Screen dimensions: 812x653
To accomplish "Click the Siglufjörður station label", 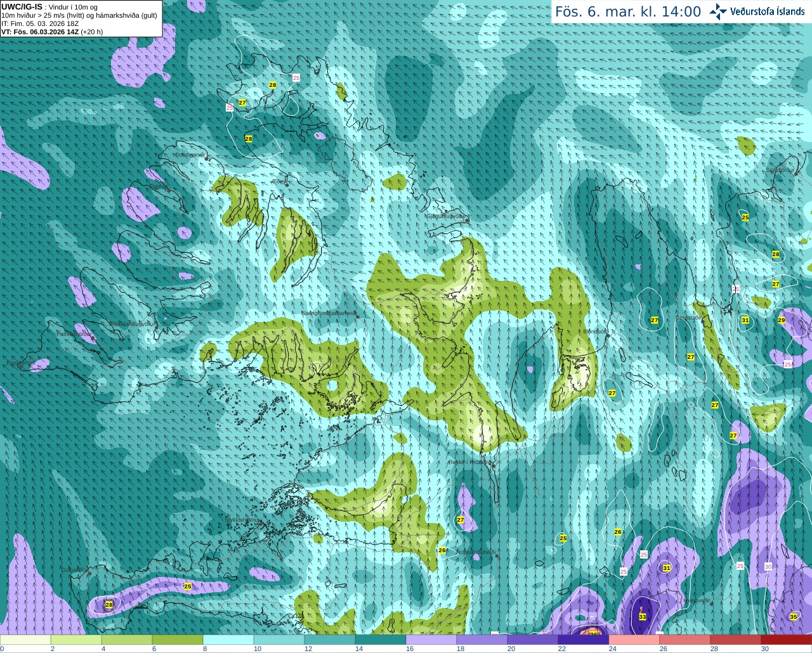I will pos(780,170).
